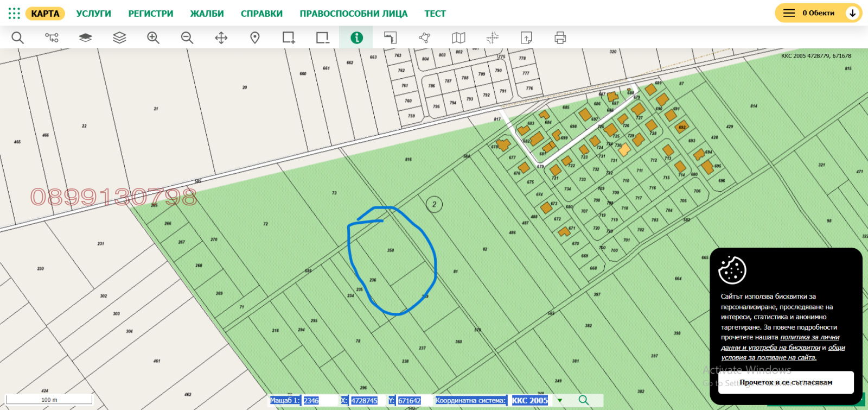Expand the 0 Обекти objects panel
The height and width of the screenshot is (410, 868).
(818, 13)
